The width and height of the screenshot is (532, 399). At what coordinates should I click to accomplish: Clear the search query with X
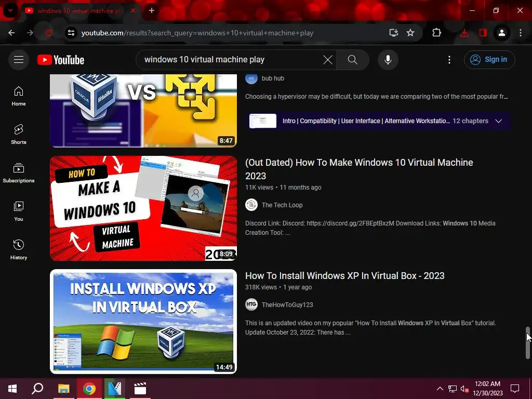point(328,60)
